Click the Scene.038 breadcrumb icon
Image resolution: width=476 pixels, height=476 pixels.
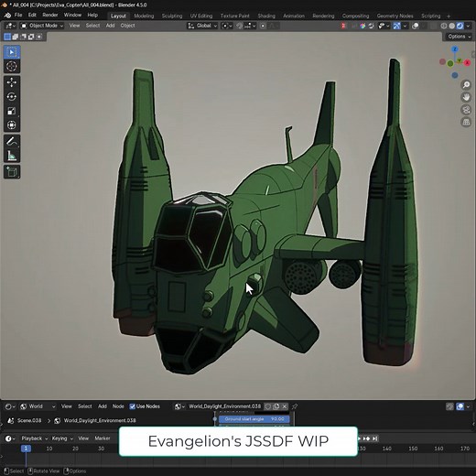tap(11, 420)
